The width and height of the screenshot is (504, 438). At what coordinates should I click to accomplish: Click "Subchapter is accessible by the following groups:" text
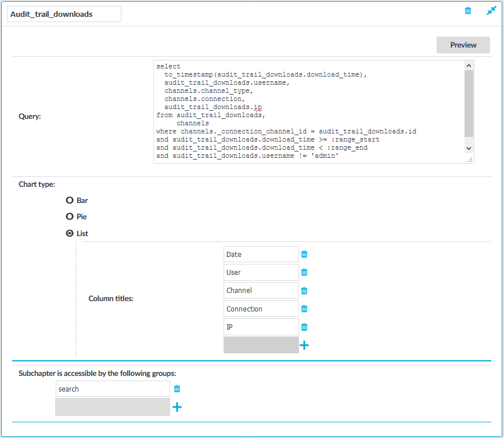97,374
